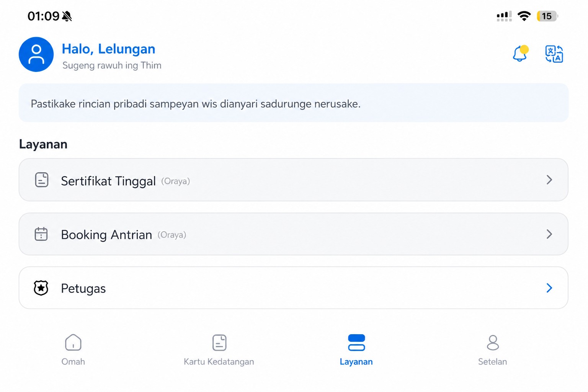
Task: Tap the battery indicator showing 15
Action: [547, 16]
